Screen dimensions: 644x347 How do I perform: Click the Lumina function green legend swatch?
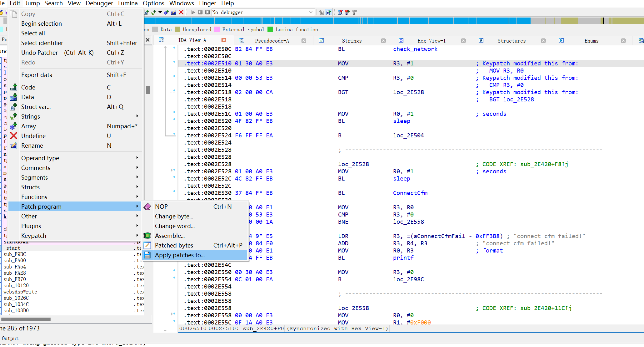pos(270,29)
